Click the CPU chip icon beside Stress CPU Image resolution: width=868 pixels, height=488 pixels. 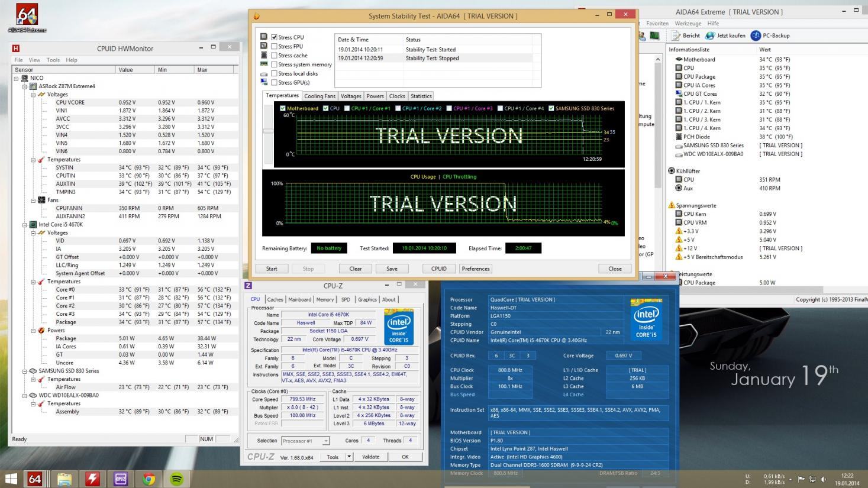264,37
